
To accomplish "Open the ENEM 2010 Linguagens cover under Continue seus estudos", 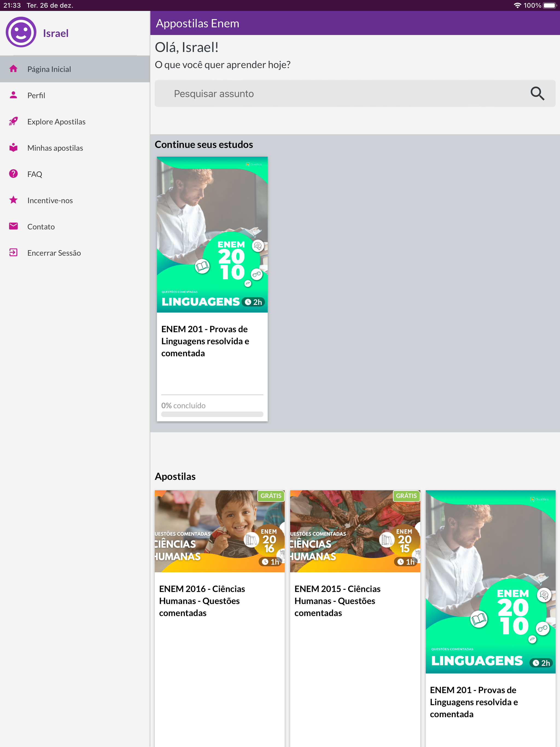I will (x=212, y=234).
